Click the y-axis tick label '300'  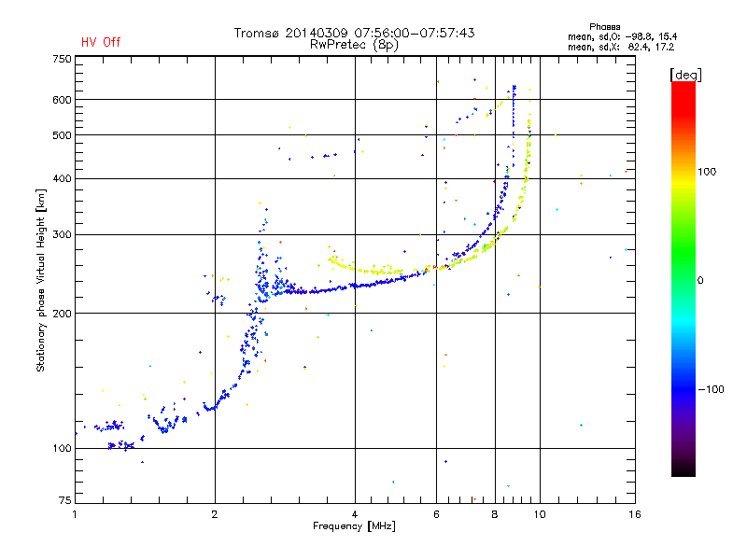pos(63,235)
